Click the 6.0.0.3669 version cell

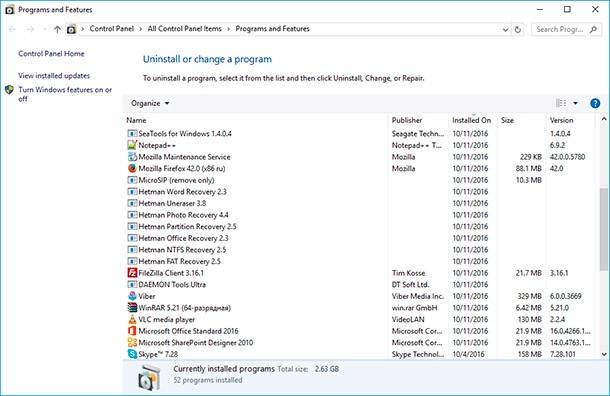[x=566, y=296]
